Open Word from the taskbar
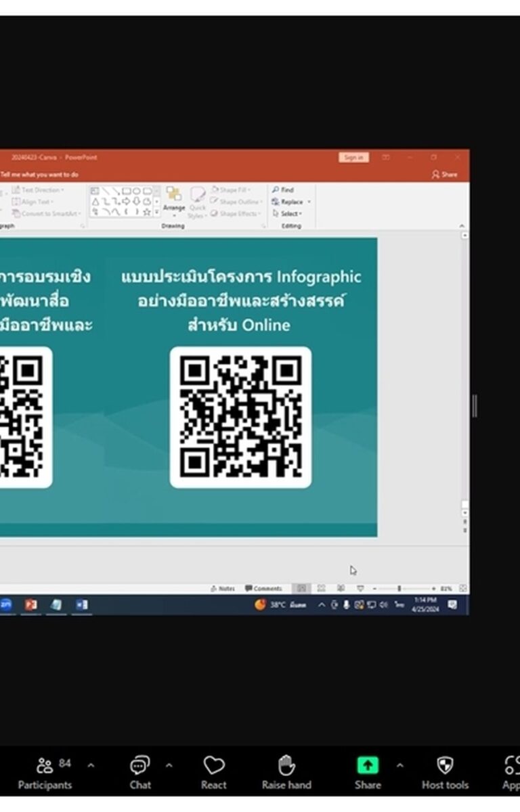The width and height of the screenshot is (520, 812). [81, 605]
